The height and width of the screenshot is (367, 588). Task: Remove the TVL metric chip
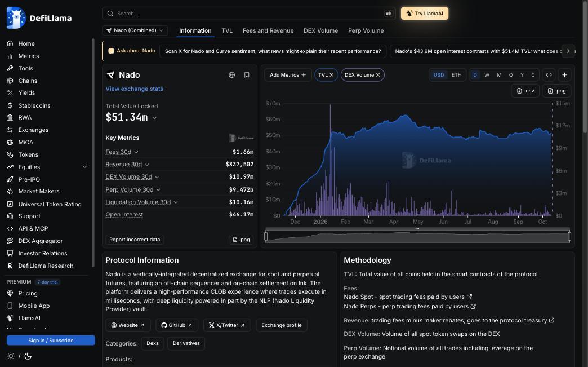pos(332,75)
